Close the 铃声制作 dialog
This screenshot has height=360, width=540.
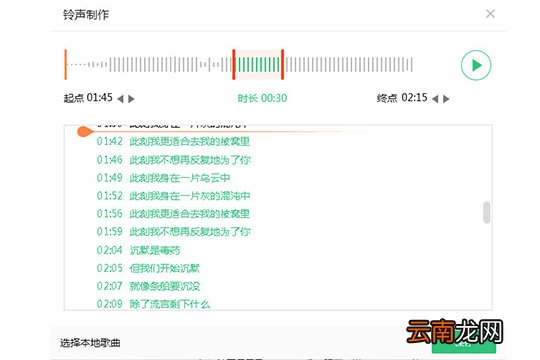tap(490, 14)
